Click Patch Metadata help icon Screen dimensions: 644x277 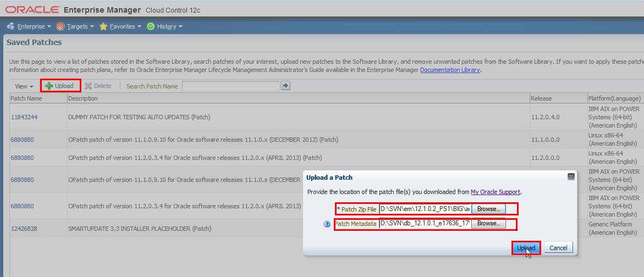coord(327,224)
